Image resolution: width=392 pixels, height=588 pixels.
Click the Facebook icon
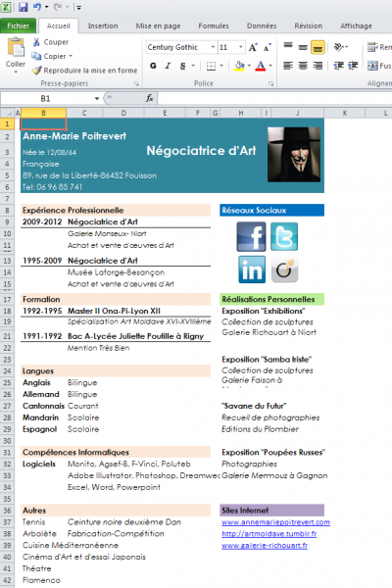pyautogui.click(x=251, y=236)
